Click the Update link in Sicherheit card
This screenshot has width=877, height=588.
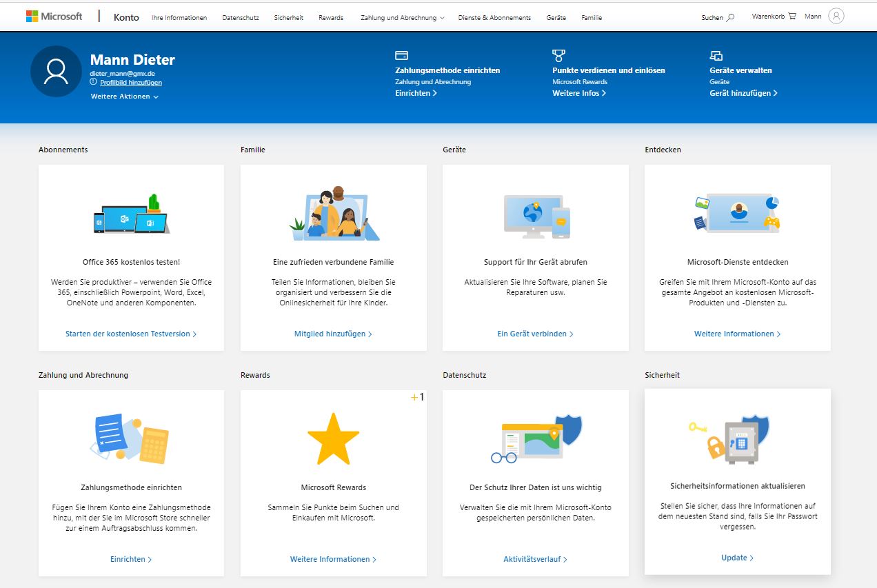click(x=737, y=558)
